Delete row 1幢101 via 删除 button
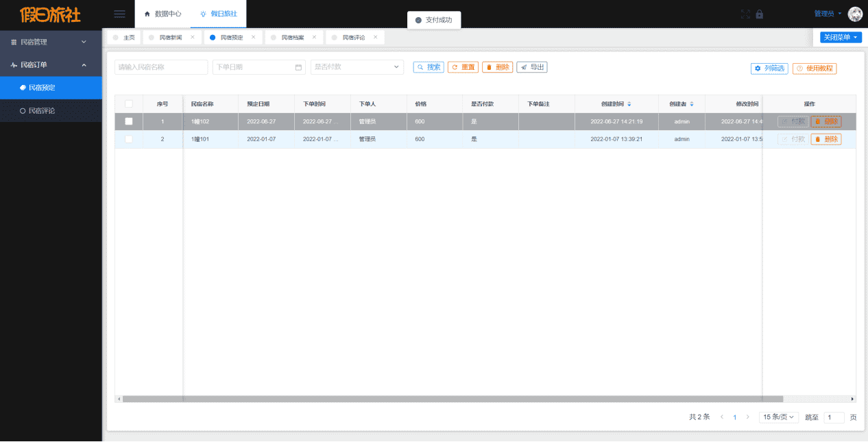The image size is (868, 442). (x=826, y=139)
